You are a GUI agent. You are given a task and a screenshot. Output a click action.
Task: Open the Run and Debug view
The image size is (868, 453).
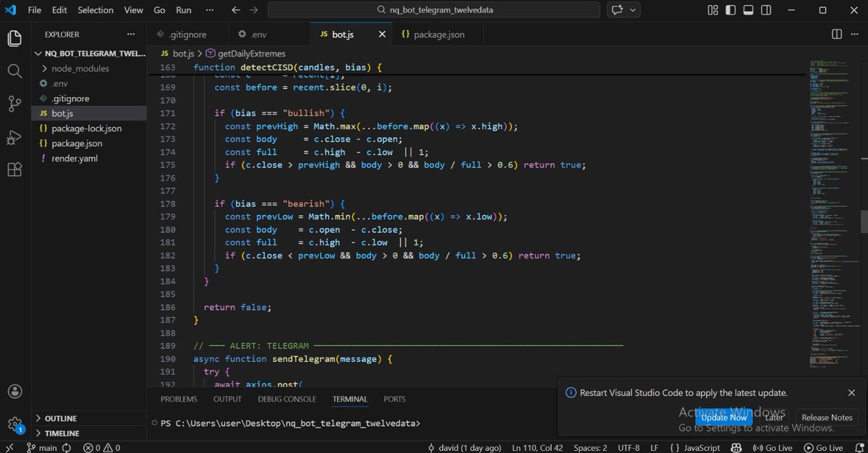(14, 137)
